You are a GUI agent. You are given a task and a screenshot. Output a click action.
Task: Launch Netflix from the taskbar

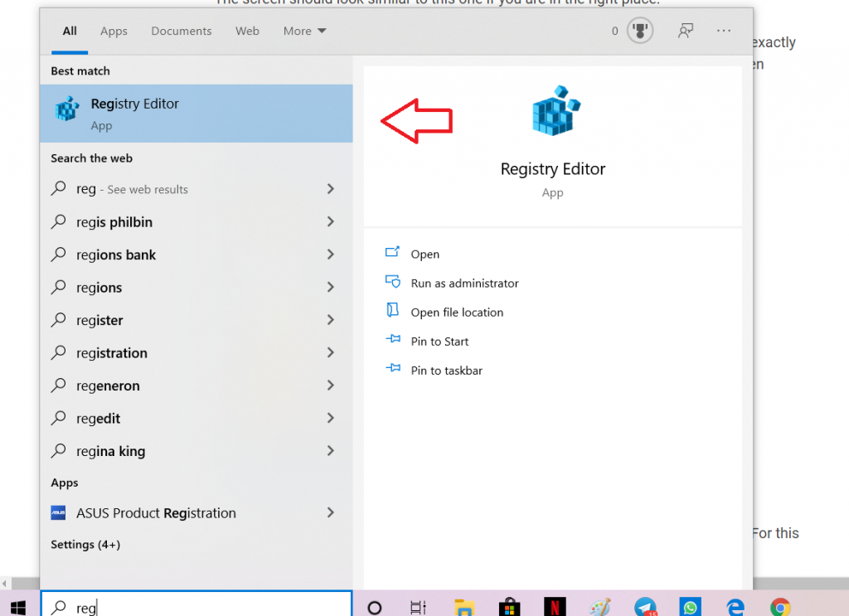point(555,608)
